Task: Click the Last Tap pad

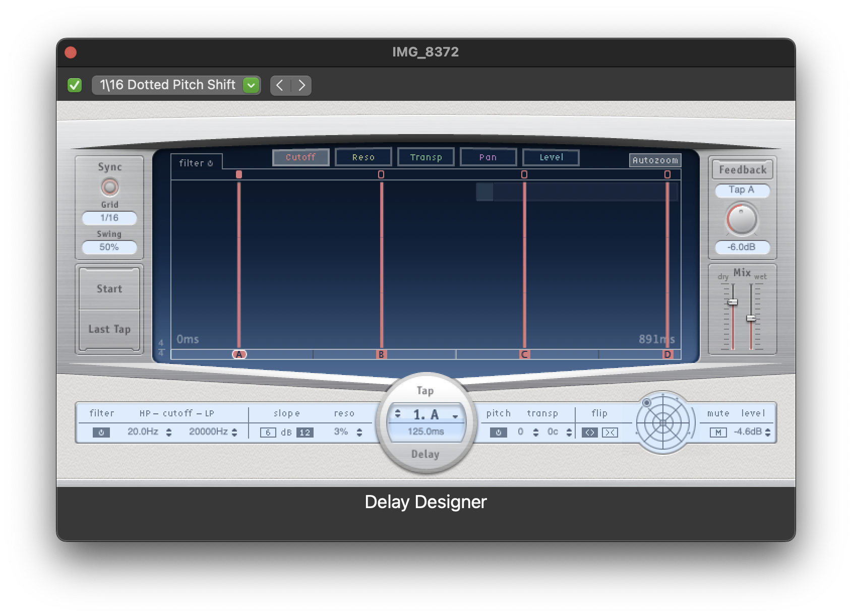Action: click(x=109, y=329)
